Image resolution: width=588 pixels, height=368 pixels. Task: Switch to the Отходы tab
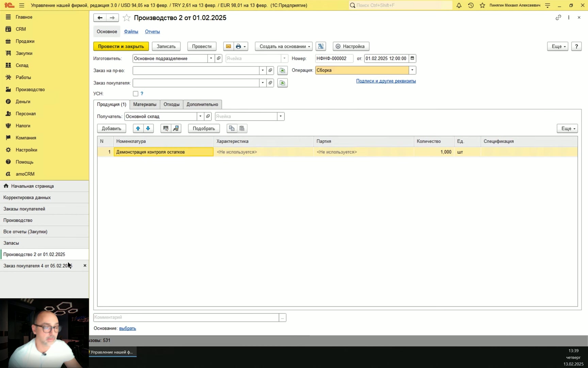(171, 104)
